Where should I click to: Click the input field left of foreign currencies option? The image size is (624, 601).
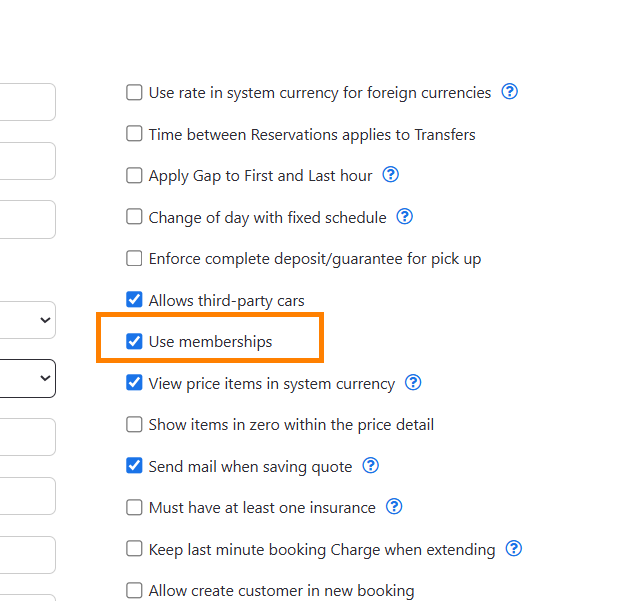coord(27,102)
